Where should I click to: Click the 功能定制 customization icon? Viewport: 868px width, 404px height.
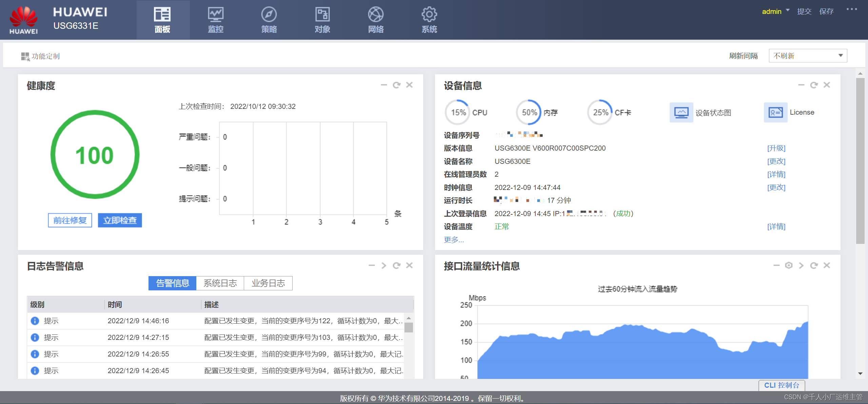[x=25, y=56]
